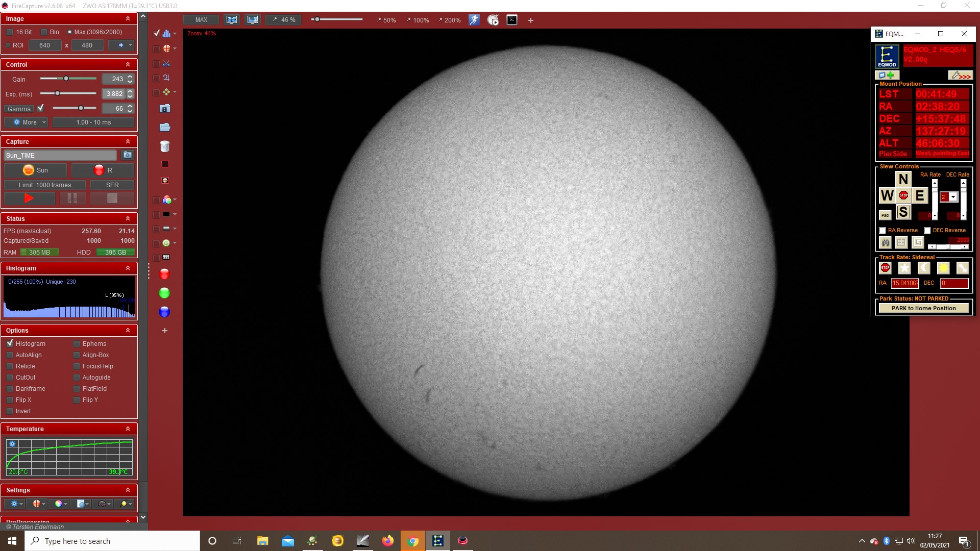Open the capture folder icon
This screenshot has width=980, height=551.
tap(164, 127)
